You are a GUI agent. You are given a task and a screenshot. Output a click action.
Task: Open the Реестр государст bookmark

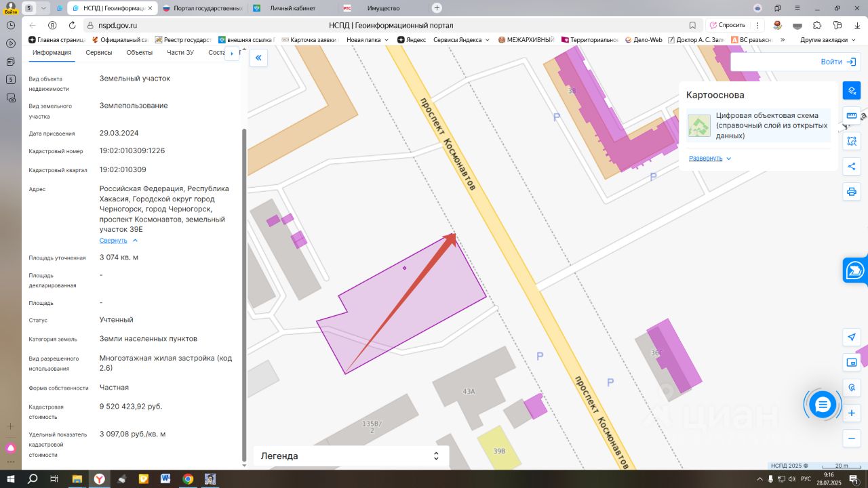point(183,40)
